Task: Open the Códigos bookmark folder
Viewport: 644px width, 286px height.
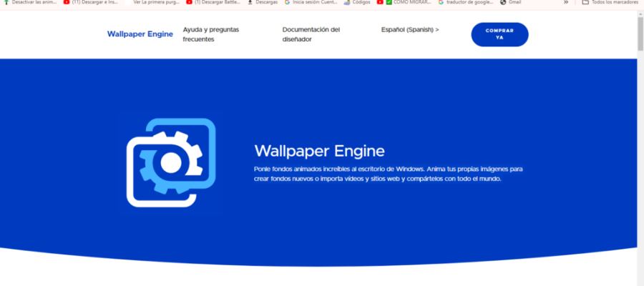Action: click(357, 3)
